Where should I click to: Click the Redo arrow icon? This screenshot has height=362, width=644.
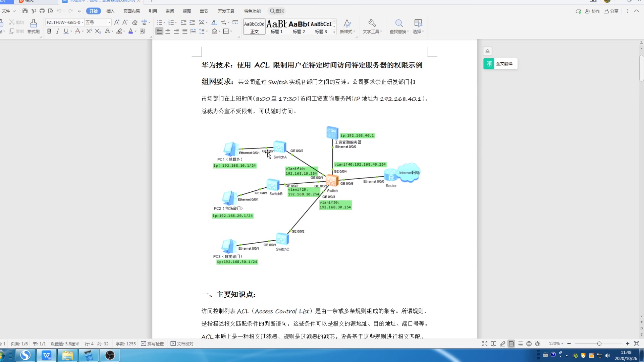(70, 11)
